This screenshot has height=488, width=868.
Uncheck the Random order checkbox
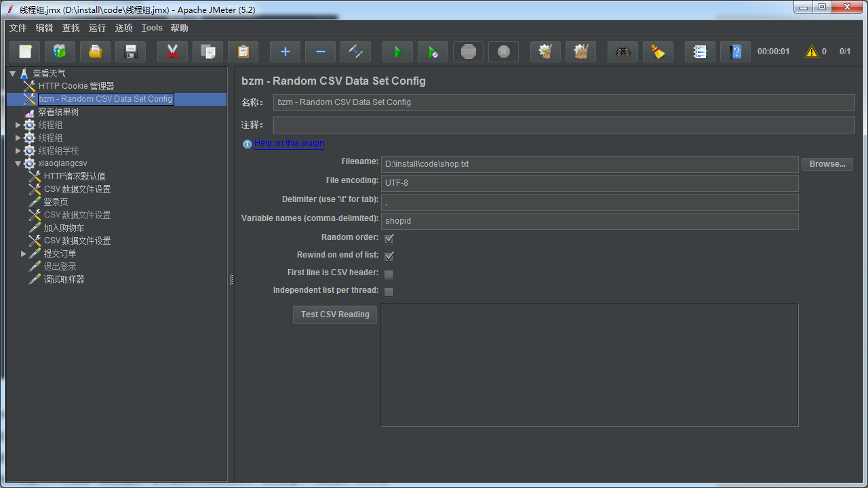coord(389,239)
